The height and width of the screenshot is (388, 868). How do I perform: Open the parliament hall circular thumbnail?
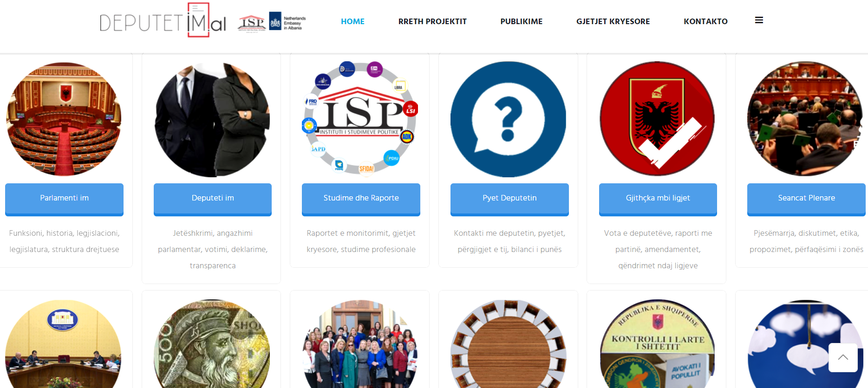[64, 119]
